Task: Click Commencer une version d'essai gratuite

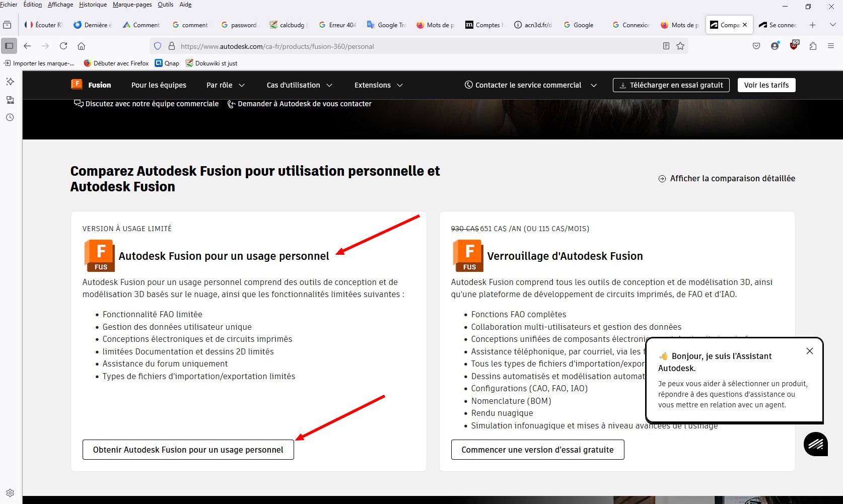Action: (x=537, y=450)
